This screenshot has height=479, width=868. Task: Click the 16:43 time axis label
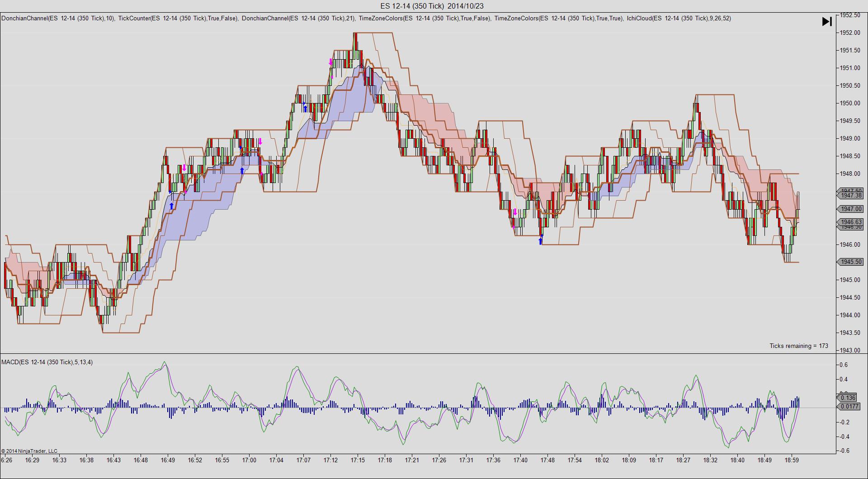tap(113, 460)
